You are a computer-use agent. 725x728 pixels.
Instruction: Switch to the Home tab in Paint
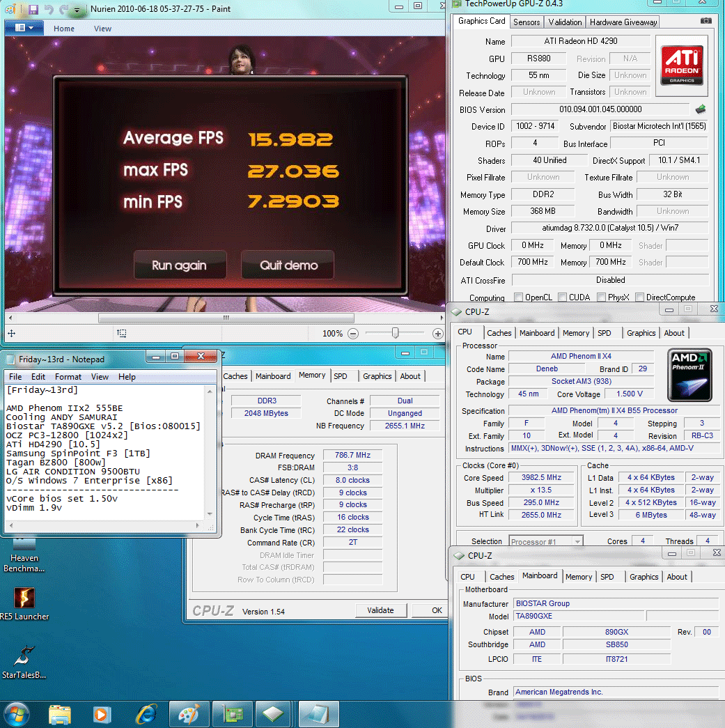click(x=64, y=29)
